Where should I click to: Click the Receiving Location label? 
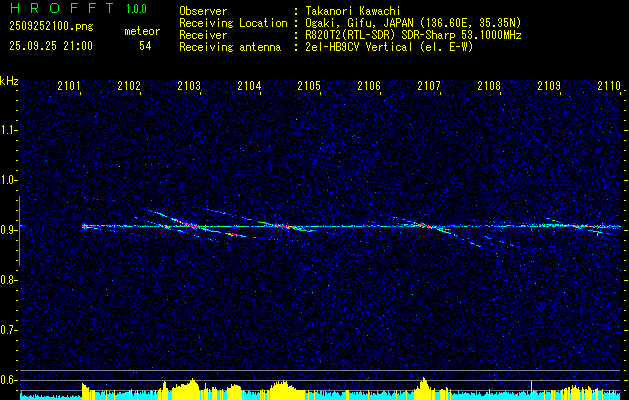pos(233,23)
